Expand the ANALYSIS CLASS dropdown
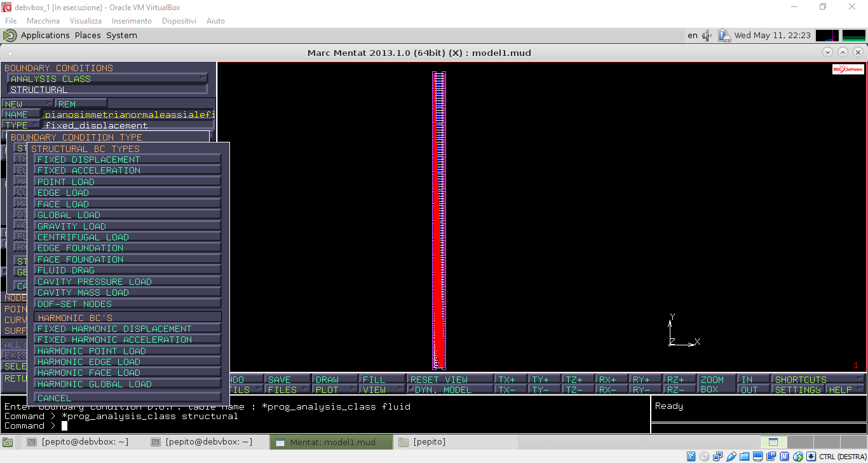Viewport: 868px width, 463px height. [x=107, y=79]
